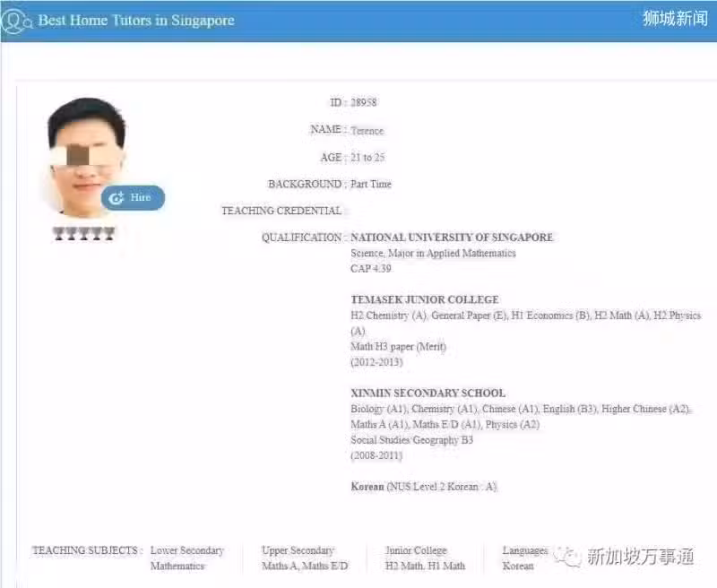Click the Hire button on tutor photo
Image resolution: width=717 pixels, height=588 pixels.
(133, 197)
